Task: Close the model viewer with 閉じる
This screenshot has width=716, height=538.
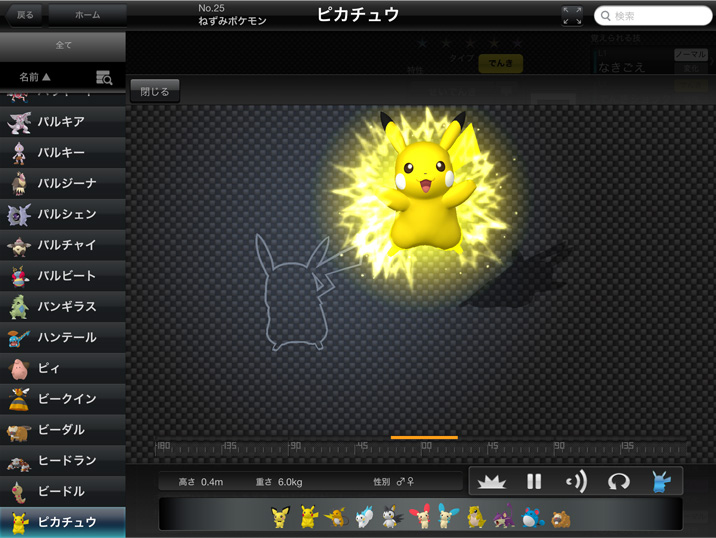Action: [155, 91]
